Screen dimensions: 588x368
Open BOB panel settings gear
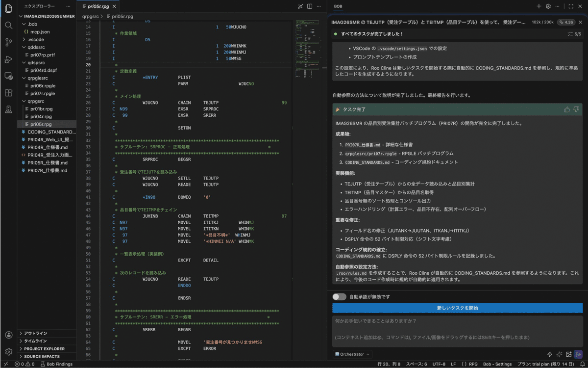click(548, 6)
